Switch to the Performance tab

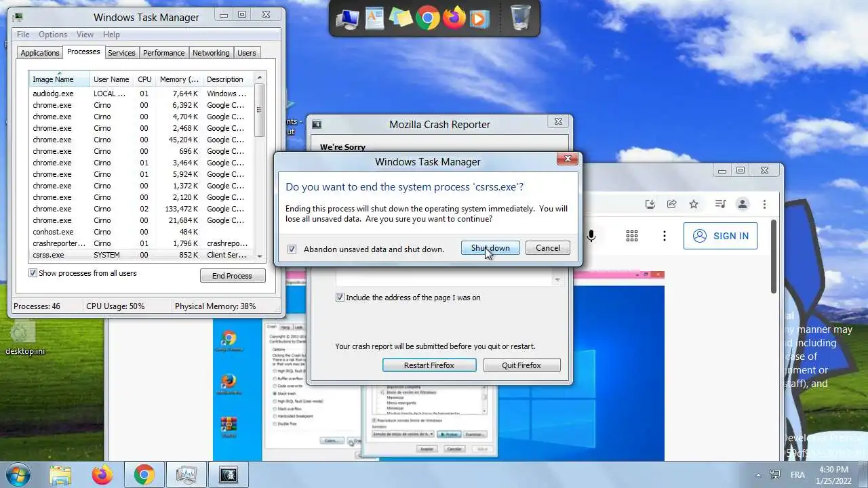tap(163, 53)
